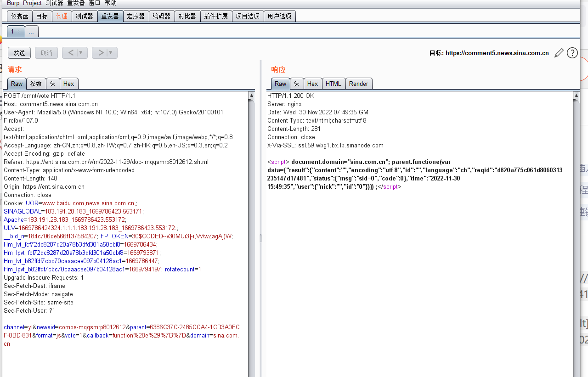Switch to the 目标 tab
The height and width of the screenshot is (377, 588).
click(42, 16)
